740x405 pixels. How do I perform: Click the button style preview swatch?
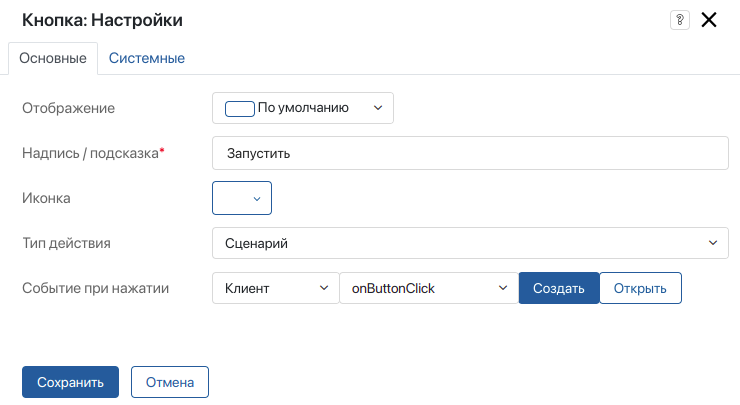coord(240,109)
